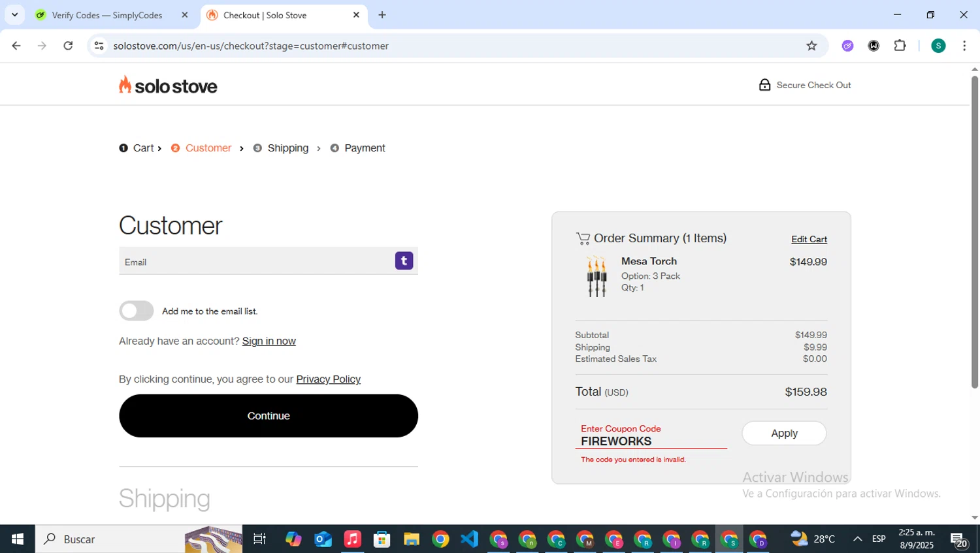Switch to Chrome window with 'D' profile badge
Viewport: 980px width, 553px height.
[x=758, y=539]
